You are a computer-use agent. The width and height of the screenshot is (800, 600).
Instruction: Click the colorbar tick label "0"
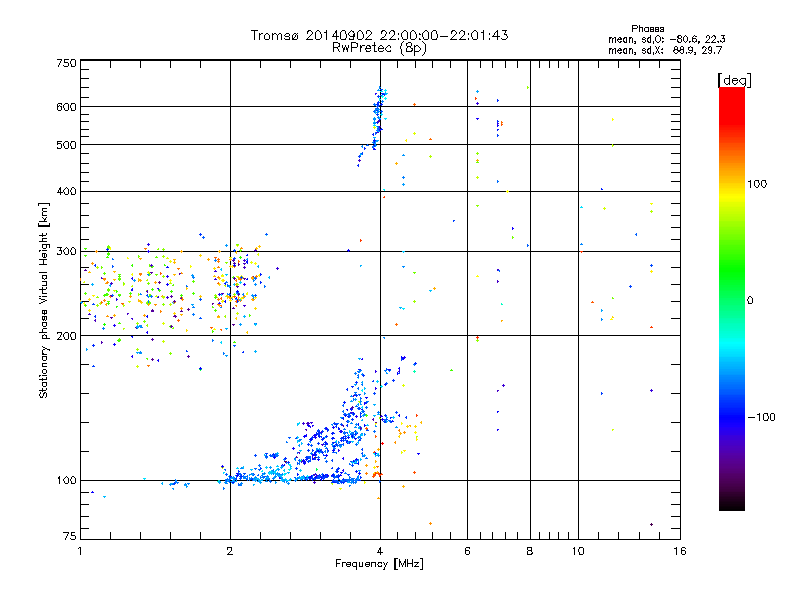click(750, 300)
